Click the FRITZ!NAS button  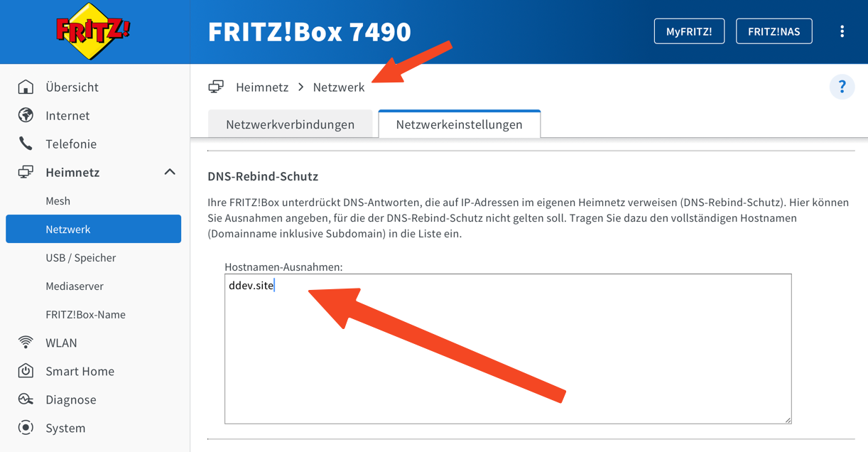point(774,31)
